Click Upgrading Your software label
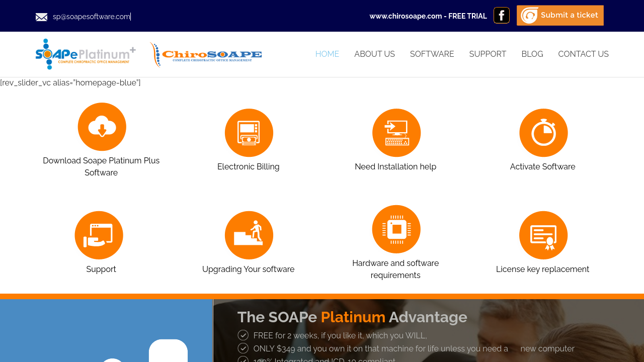644x362 pixels. click(249, 269)
